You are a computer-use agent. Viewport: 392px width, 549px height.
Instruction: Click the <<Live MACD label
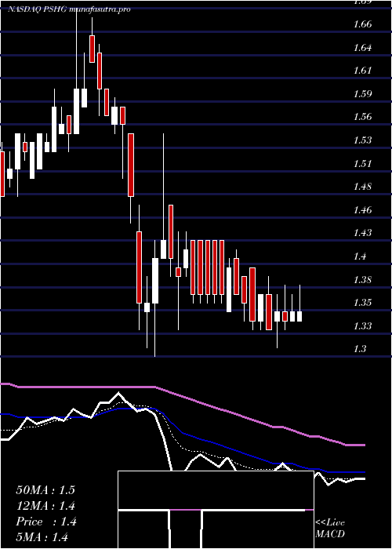click(330, 528)
